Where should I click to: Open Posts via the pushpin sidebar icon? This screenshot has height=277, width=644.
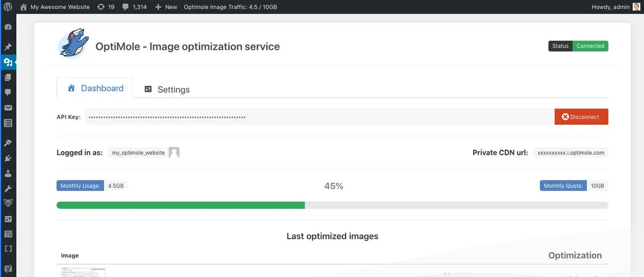[x=8, y=47]
